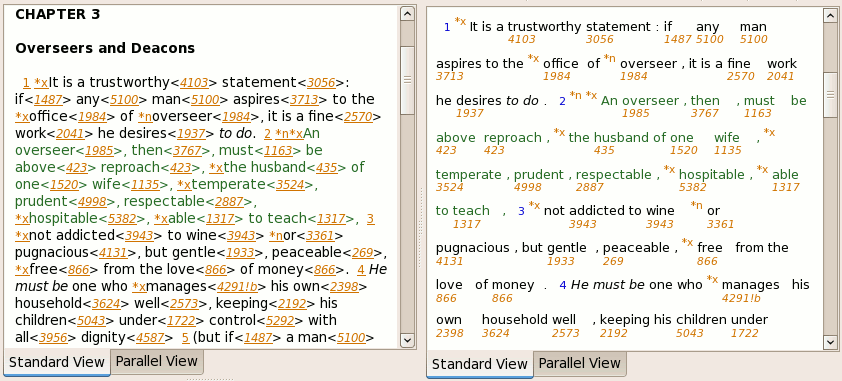Screen dimensions: 842x381
Task: Open link 2041 after work in left pane
Action: point(70,134)
